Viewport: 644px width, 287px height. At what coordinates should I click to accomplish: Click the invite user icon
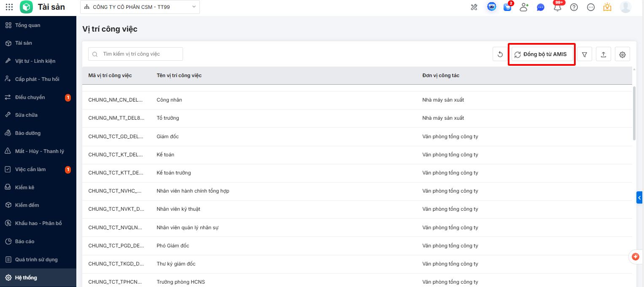point(524,7)
